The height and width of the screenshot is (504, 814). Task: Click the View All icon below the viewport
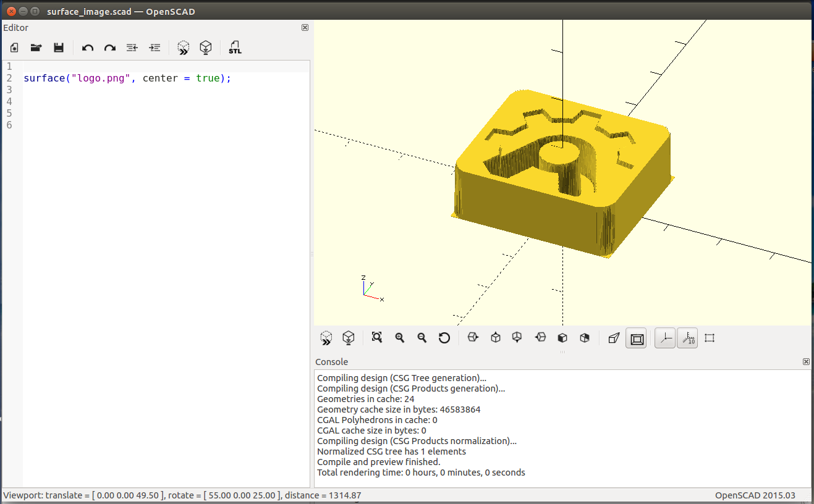pos(376,337)
